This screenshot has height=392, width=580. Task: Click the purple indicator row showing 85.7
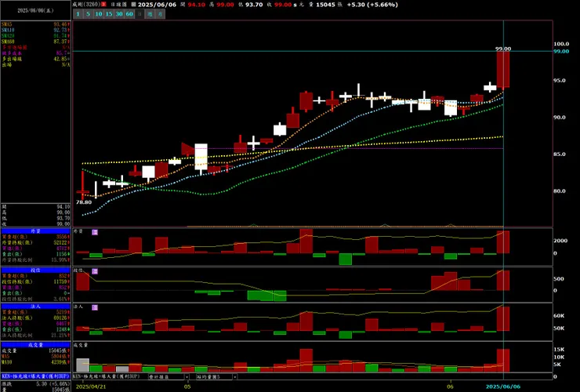pos(35,53)
